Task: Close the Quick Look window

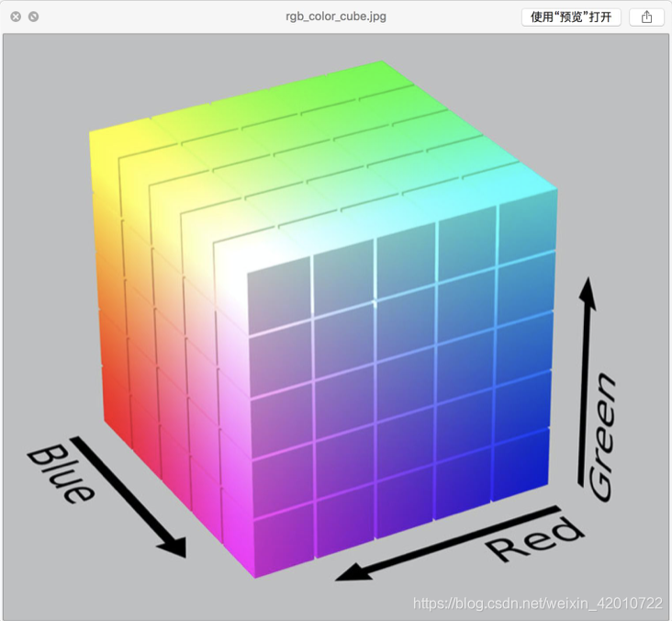Action: point(16,17)
